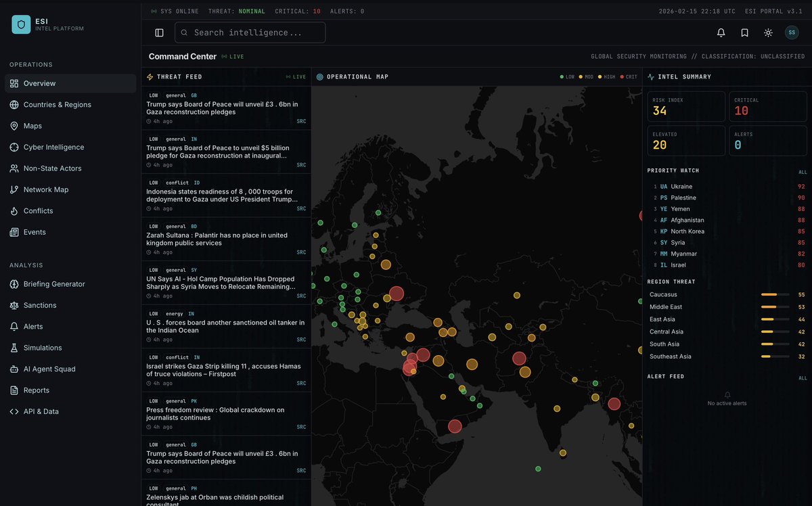Click the Sanctions scales icon
Image resolution: width=812 pixels, height=506 pixels.
(14, 305)
